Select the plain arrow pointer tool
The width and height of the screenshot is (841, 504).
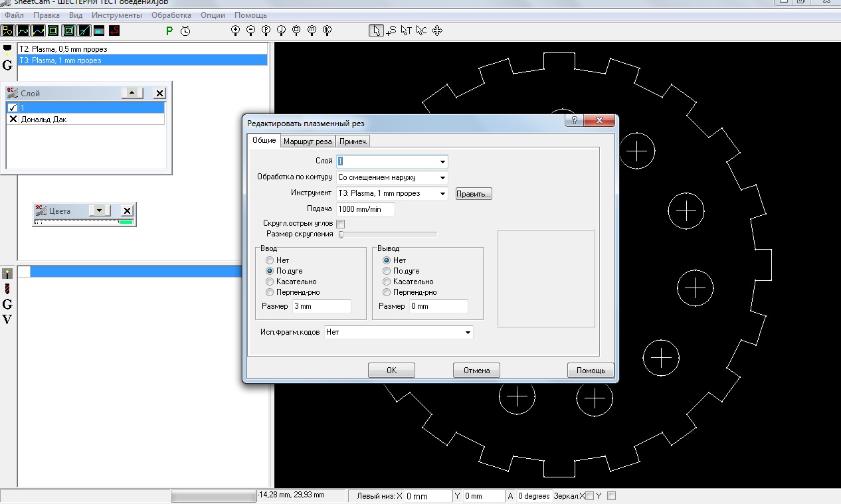(377, 31)
